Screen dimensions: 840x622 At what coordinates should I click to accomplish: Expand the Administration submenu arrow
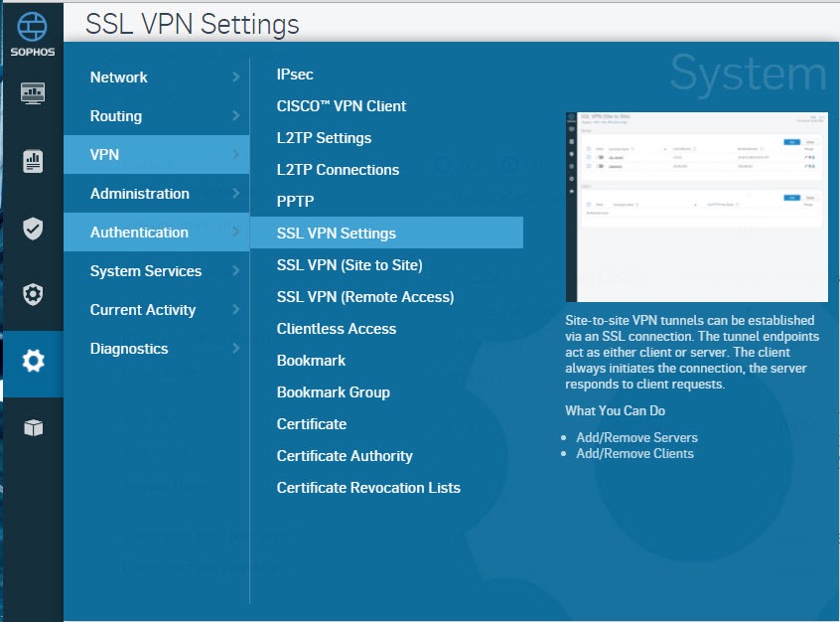click(x=235, y=193)
